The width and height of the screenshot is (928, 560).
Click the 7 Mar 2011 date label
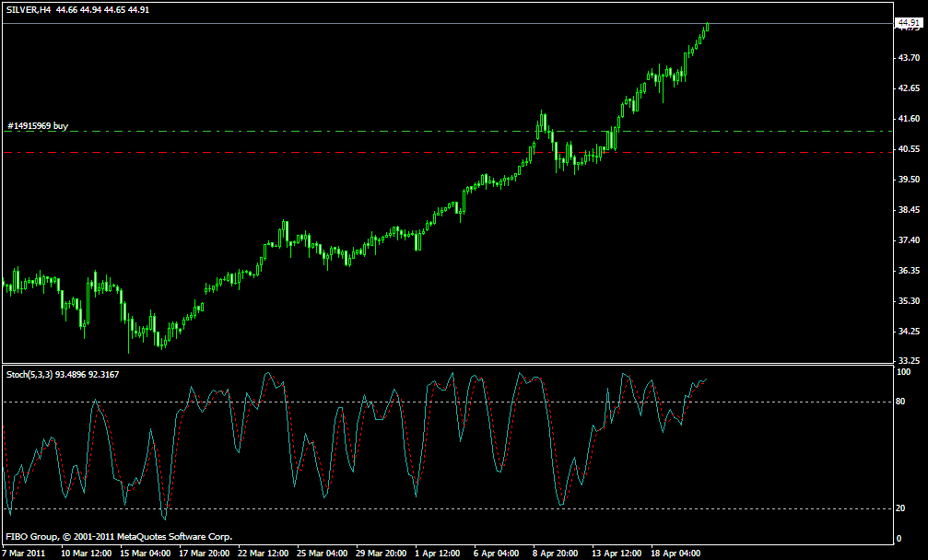24,554
